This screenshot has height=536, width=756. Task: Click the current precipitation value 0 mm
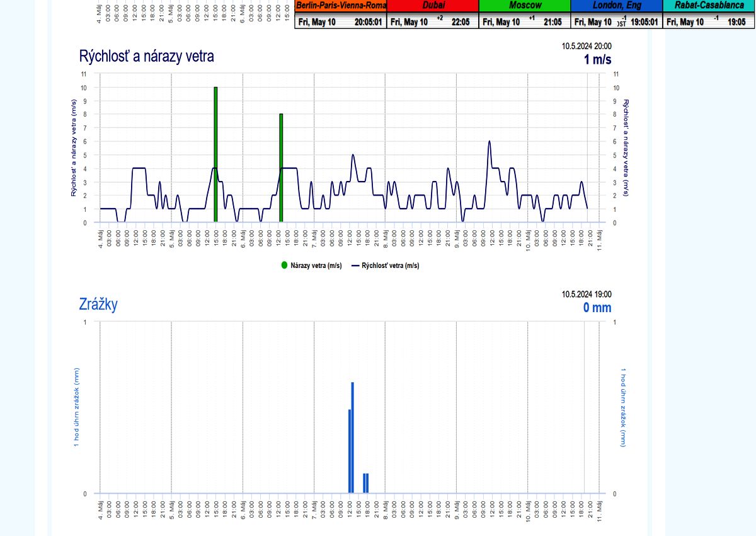[597, 308]
